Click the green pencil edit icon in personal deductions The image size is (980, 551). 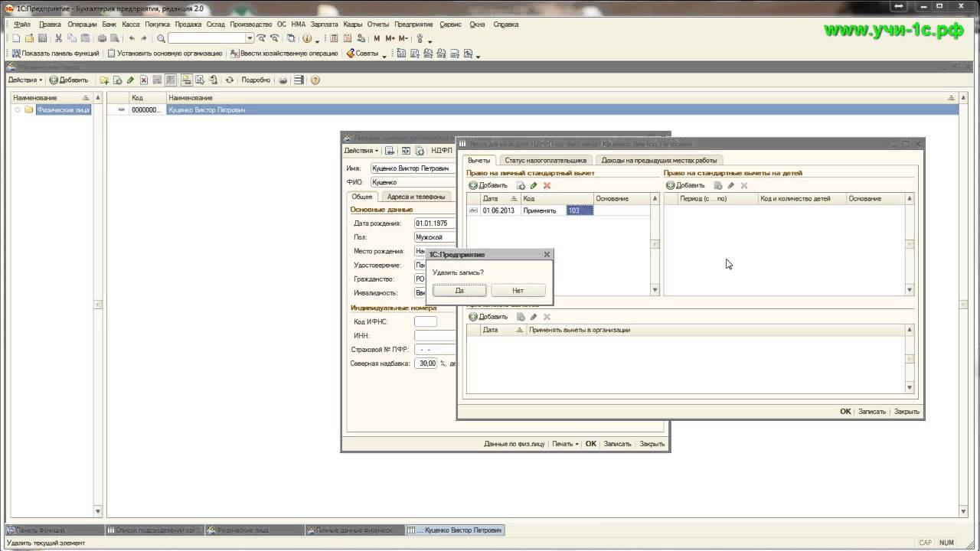click(534, 185)
